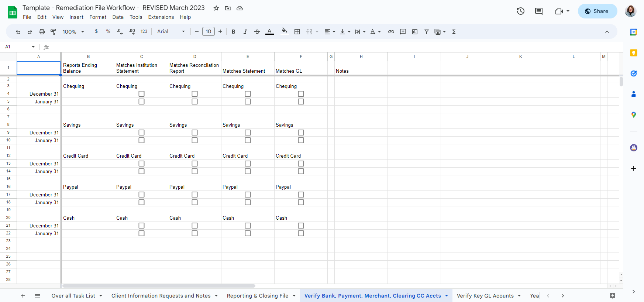Screen dimensions: 644x302
Task: Check Chequing January 31 Matches Statement box
Action: pyautogui.click(x=248, y=102)
